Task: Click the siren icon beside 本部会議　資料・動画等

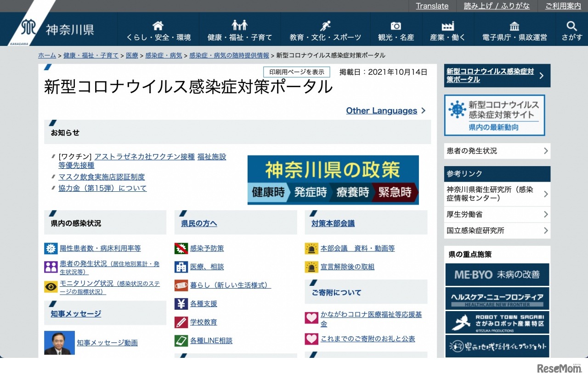Action: [311, 248]
